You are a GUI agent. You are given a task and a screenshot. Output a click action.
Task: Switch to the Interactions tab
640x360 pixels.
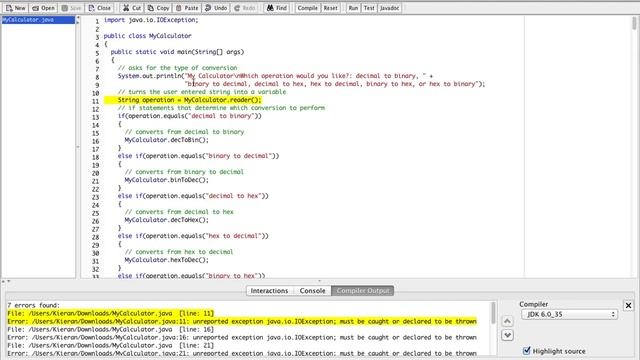pyautogui.click(x=269, y=291)
